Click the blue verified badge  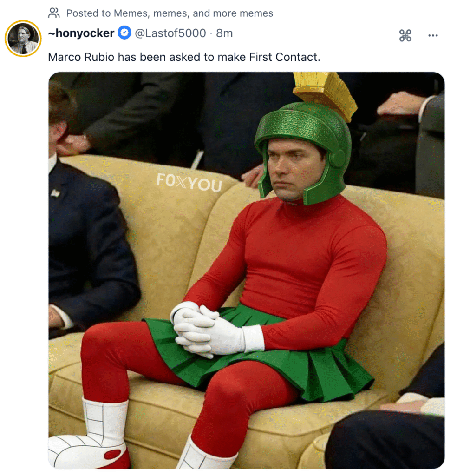coord(124,33)
